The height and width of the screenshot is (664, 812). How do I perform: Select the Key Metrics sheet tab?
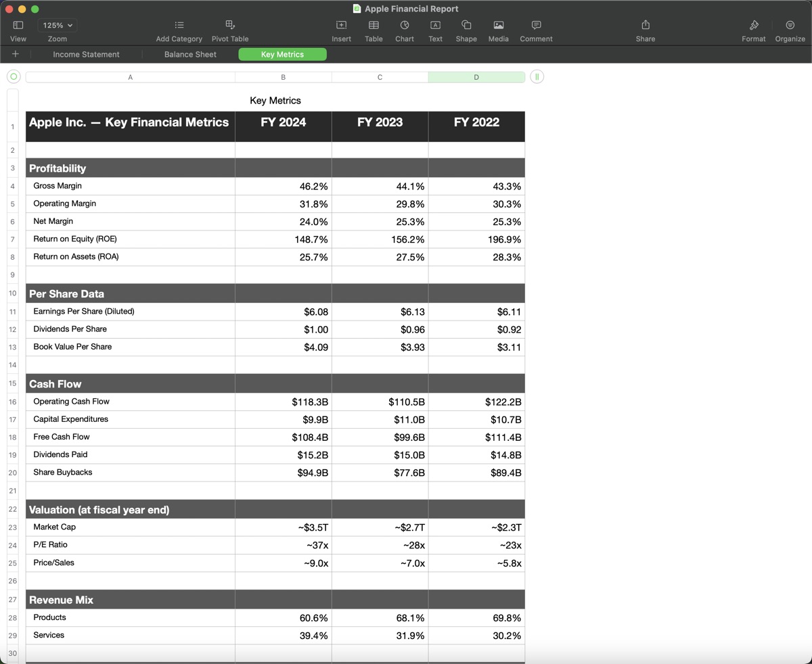(282, 54)
